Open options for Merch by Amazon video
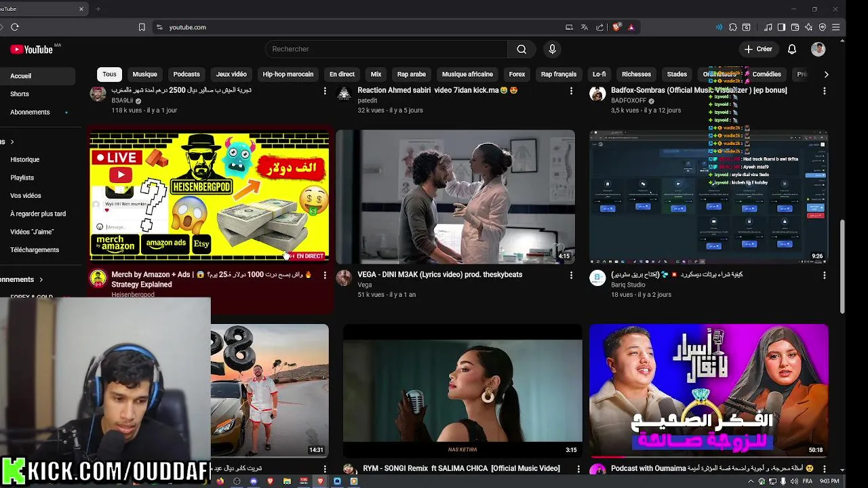 point(325,275)
